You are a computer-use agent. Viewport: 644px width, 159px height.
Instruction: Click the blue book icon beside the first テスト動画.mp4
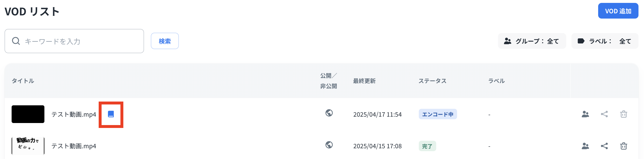111,114
